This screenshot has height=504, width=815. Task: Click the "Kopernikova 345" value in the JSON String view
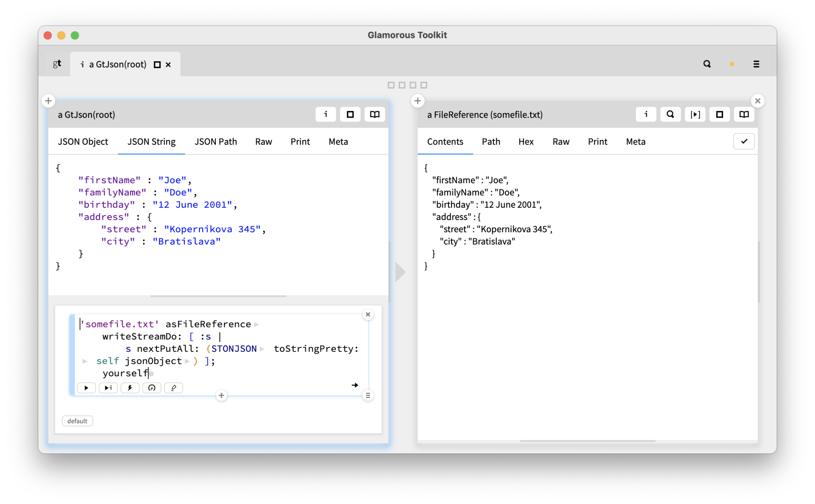point(212,229)
